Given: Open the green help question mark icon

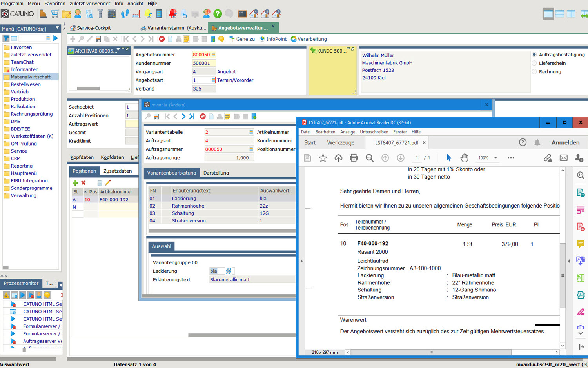Looking at the screenshot, I should [218, 14].
